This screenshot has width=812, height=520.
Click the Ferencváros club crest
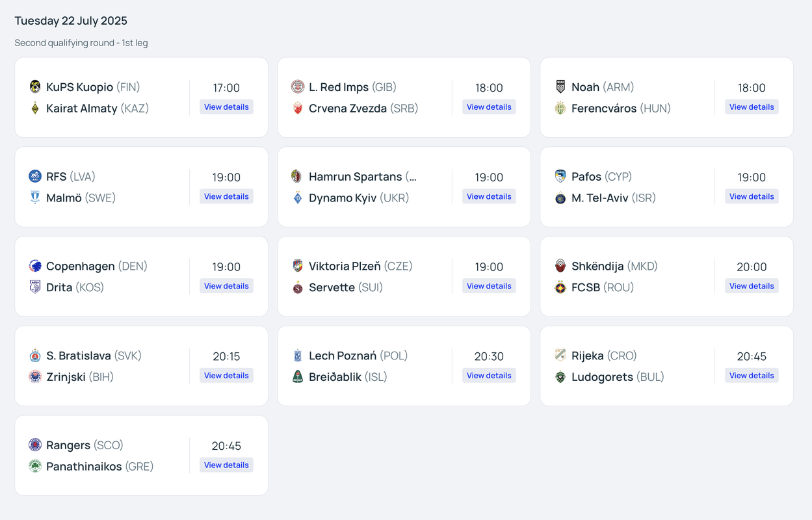click(560, 108)
